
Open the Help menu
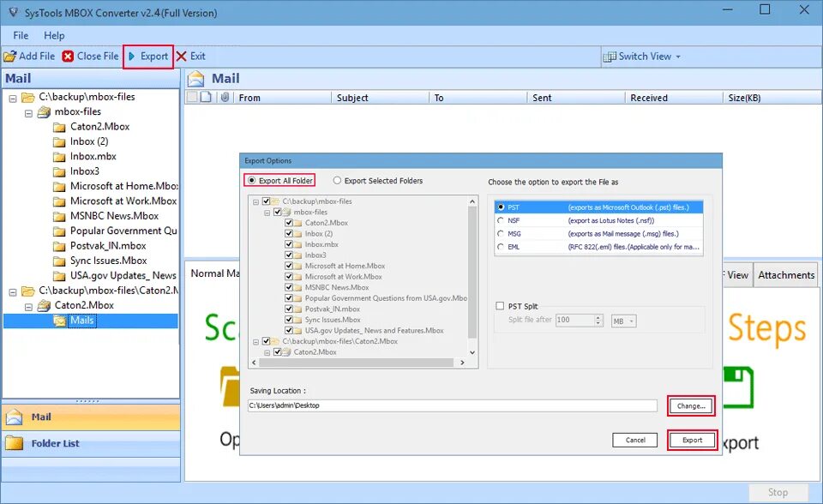[54, 35]
